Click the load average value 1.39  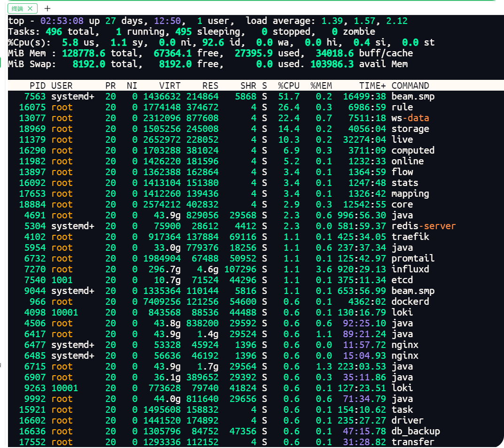332,21
